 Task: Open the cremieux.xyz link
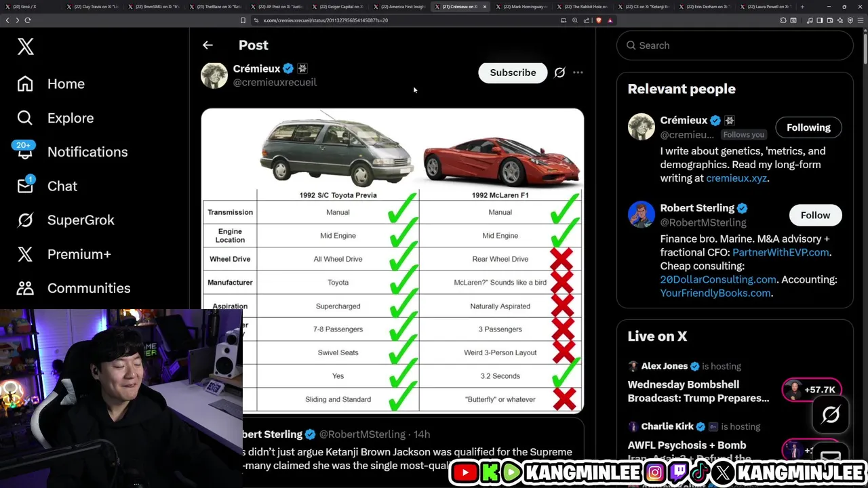pyautogui.click(x=736, y=178)
